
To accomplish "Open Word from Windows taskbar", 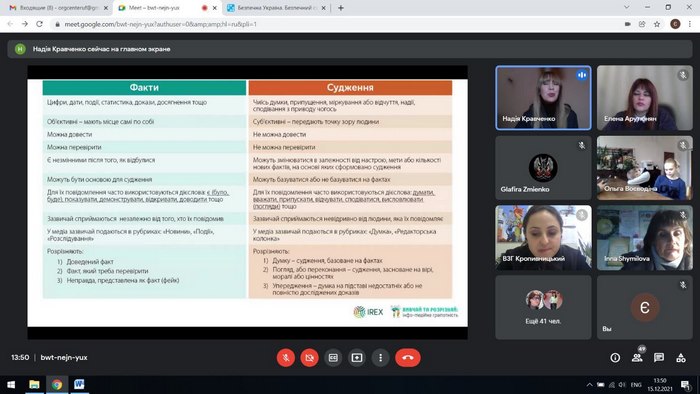I will pos(79,385).
